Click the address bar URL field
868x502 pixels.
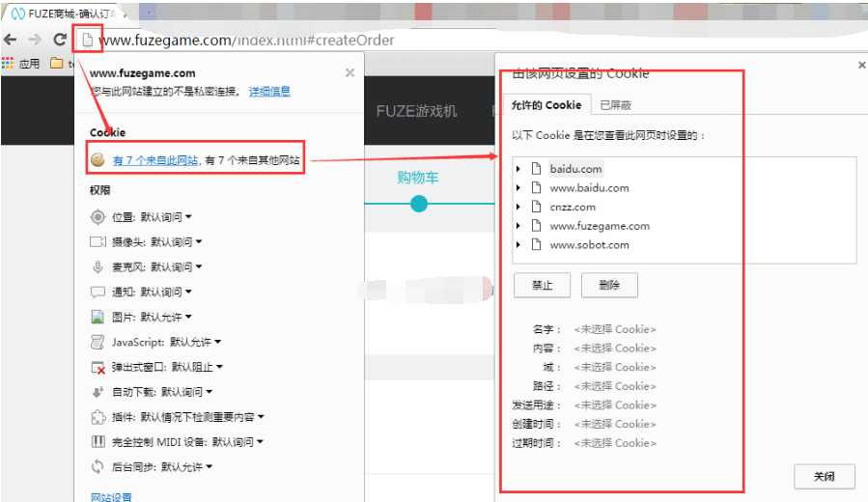pos(246,40)
